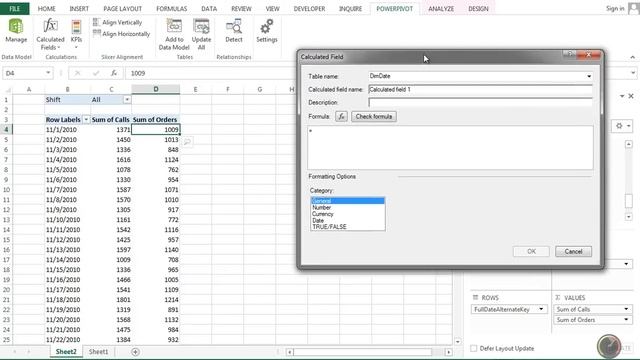The width and height of the screenshot is (640, 360).
Task: Open the Row Labels filter dropdown
Action: pyautogui.click(x=86, y=120)
